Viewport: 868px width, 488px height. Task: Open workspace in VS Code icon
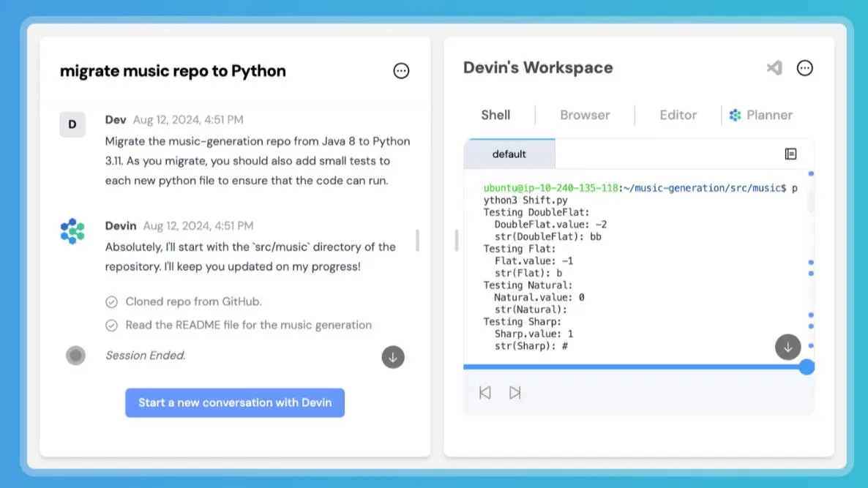coord(774,68)
